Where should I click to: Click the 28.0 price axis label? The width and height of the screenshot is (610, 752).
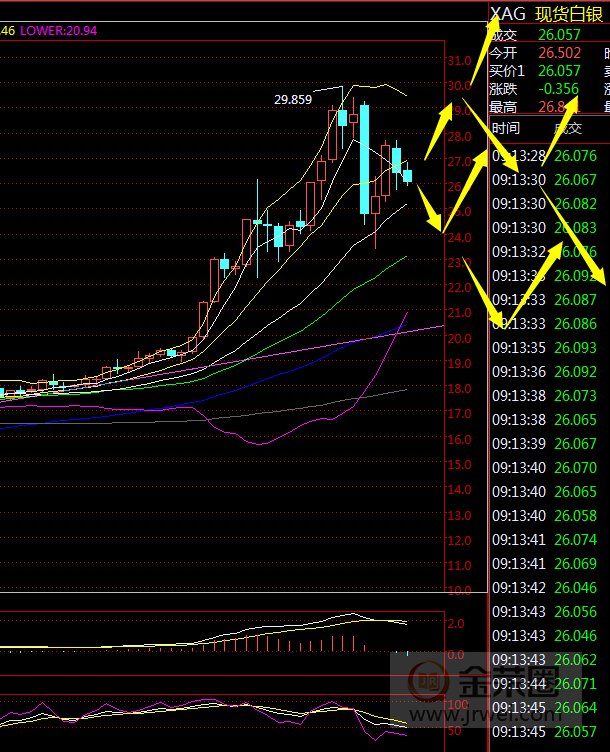[x=459, y=137]
